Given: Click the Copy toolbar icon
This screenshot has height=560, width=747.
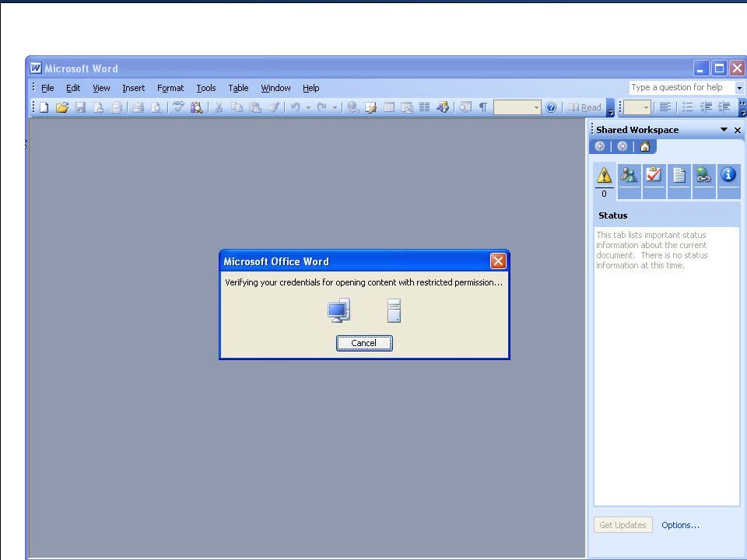Looking at the screenshot, I should [237, 107].
